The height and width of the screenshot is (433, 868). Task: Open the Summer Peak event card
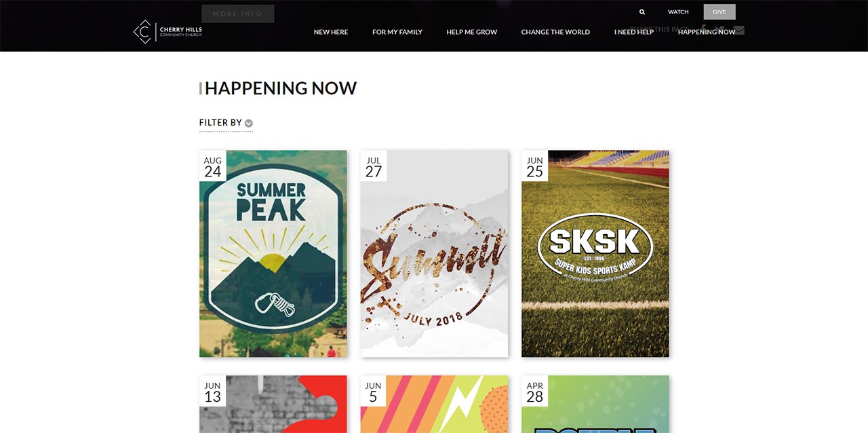(273, 254)
